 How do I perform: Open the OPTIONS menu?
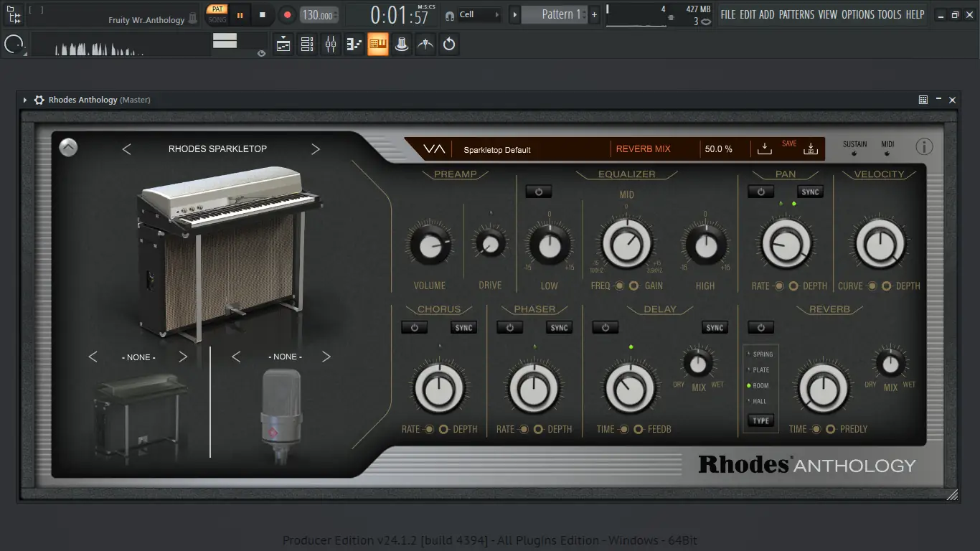[x=857, y=14]
